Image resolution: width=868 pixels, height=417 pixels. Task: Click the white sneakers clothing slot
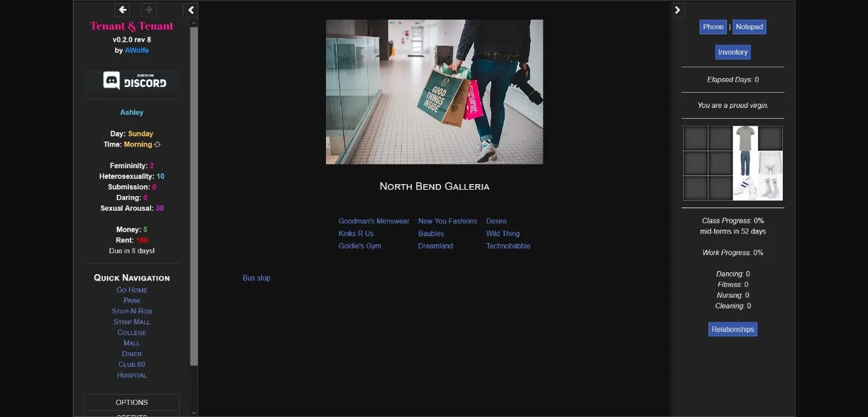[745, 188]
